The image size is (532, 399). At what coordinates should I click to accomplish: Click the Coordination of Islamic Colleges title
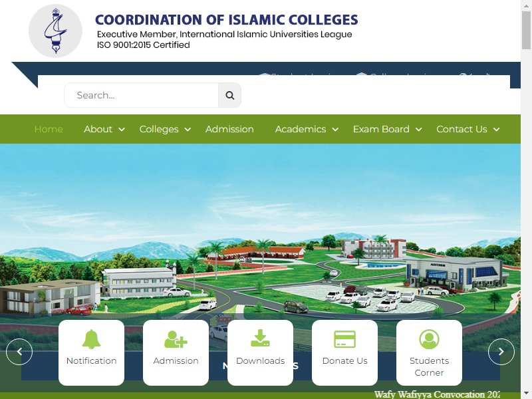pyautogui.click(x=226, y=20)
